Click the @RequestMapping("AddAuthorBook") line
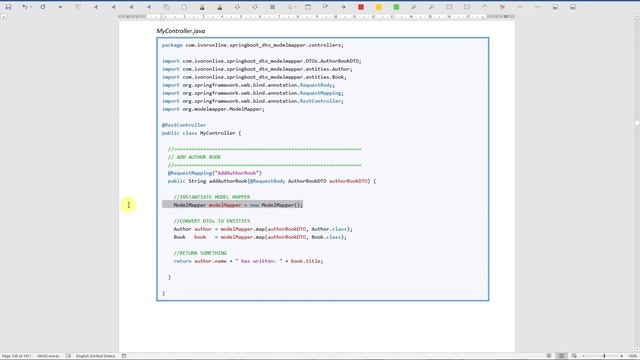 tap(215, 173)
